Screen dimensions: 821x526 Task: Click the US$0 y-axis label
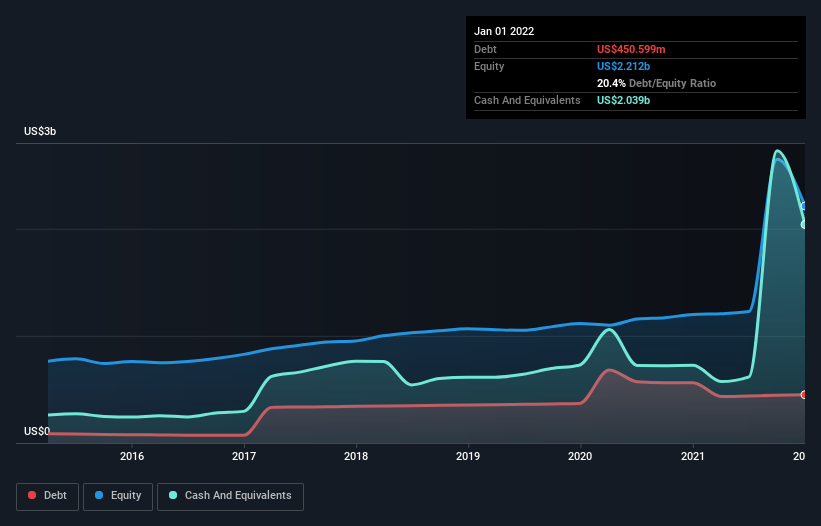(x=37, y=431)
